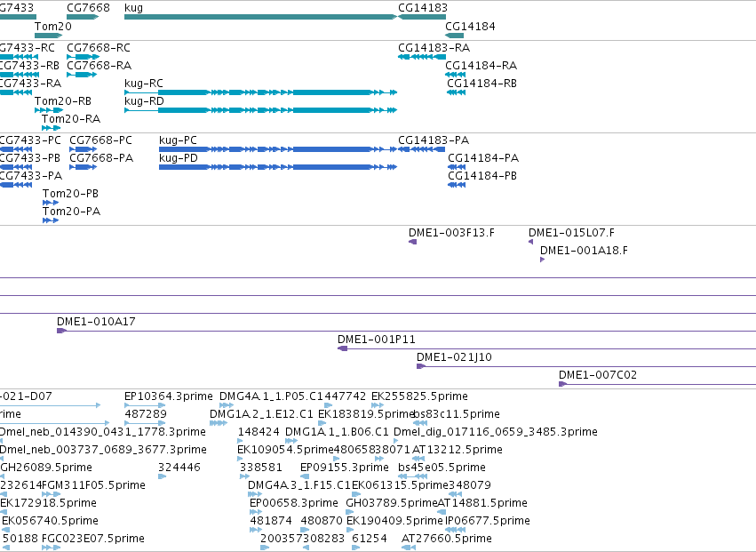
Task: Open transcript CG7668-RC
Action: (83, 57)
